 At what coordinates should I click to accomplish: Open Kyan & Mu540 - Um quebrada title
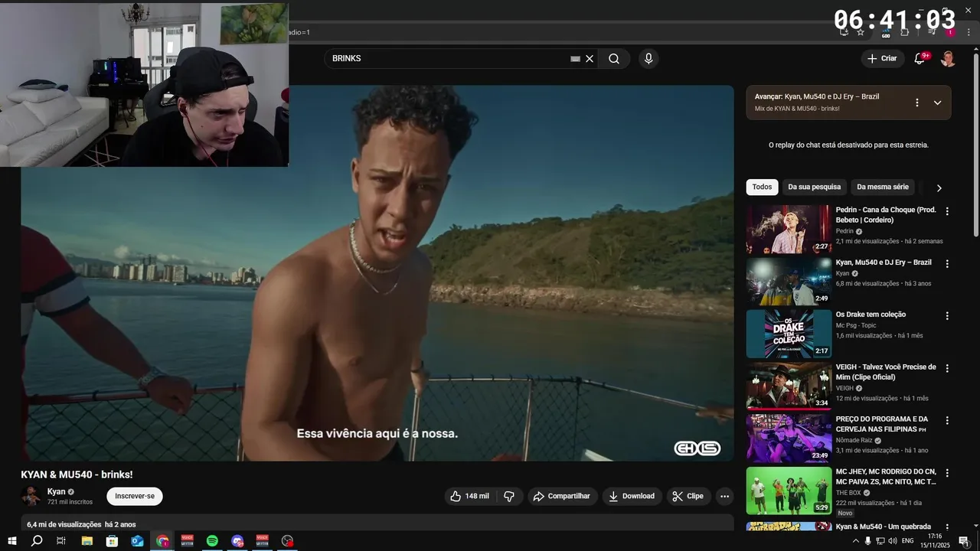884,527
